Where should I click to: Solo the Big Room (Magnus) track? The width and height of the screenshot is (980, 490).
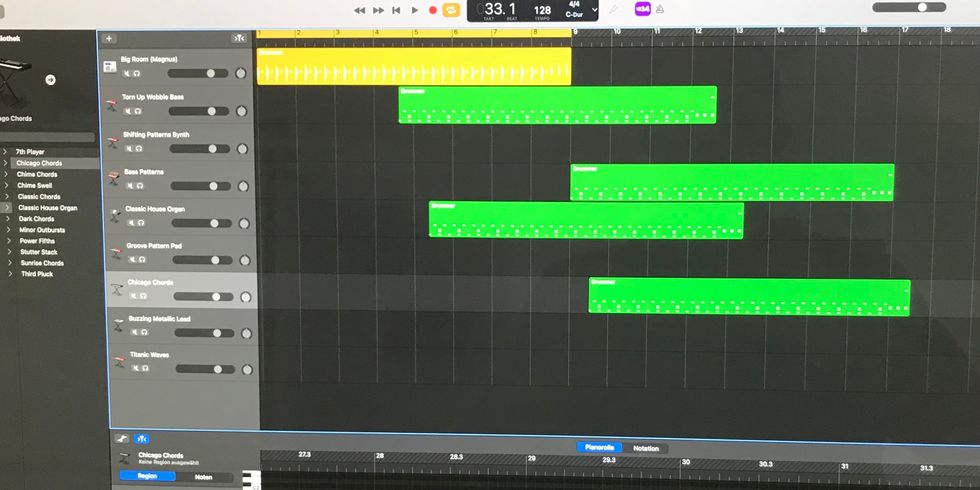(x=136, y=73)
